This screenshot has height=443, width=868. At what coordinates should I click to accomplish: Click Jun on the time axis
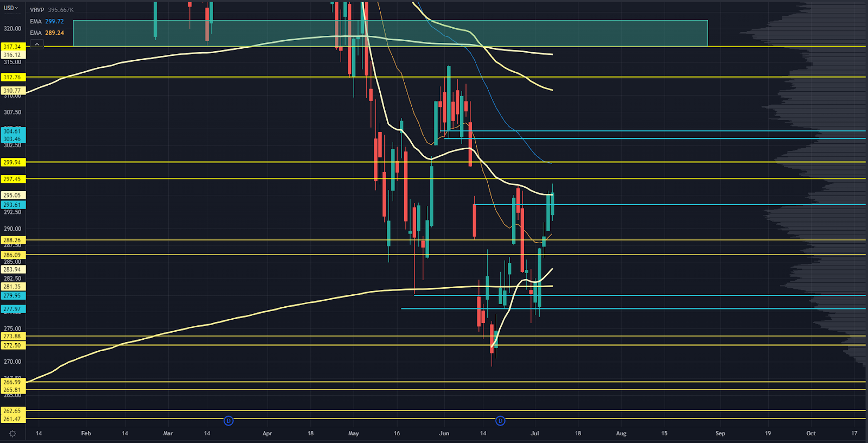[444, 433]
